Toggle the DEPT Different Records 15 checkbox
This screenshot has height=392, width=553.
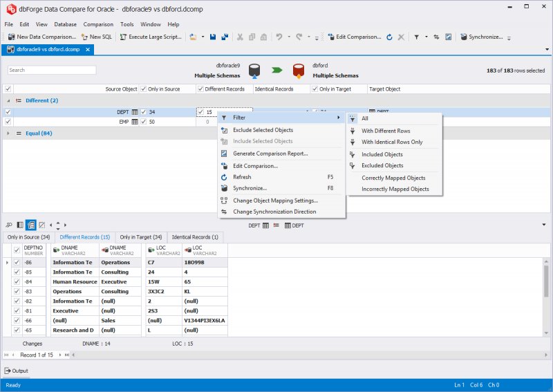tap(200, 112)
